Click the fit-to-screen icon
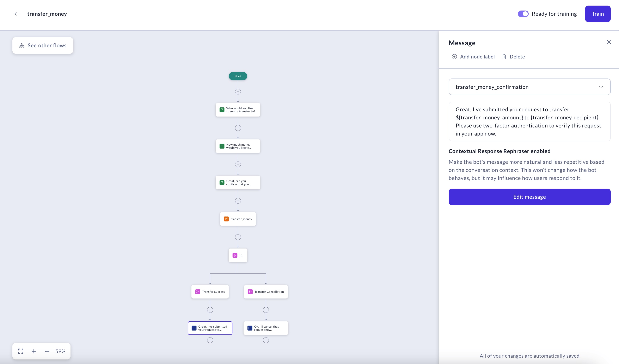This screenshot has height=364, width=619. pyautogui.click(x=21, y=351)
